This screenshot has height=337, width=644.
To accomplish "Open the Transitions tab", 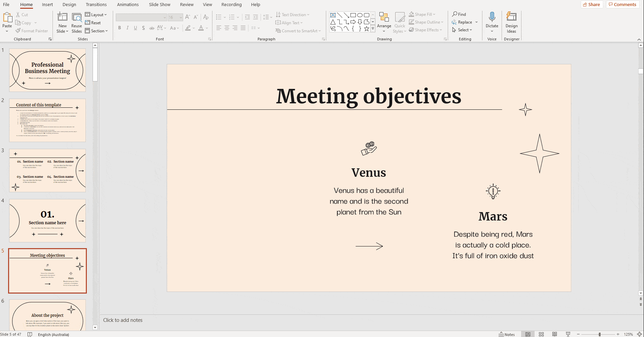I will pos(96,5).
